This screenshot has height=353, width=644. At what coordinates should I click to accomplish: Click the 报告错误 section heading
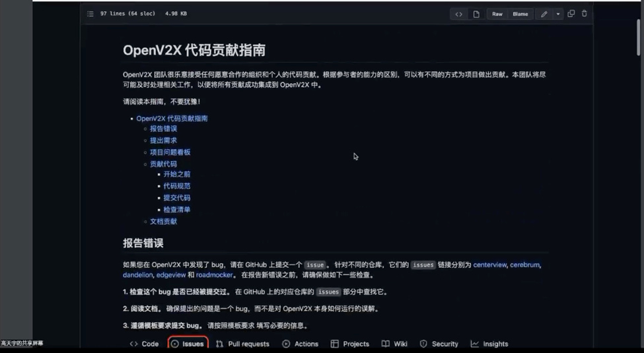coord(143,243)
